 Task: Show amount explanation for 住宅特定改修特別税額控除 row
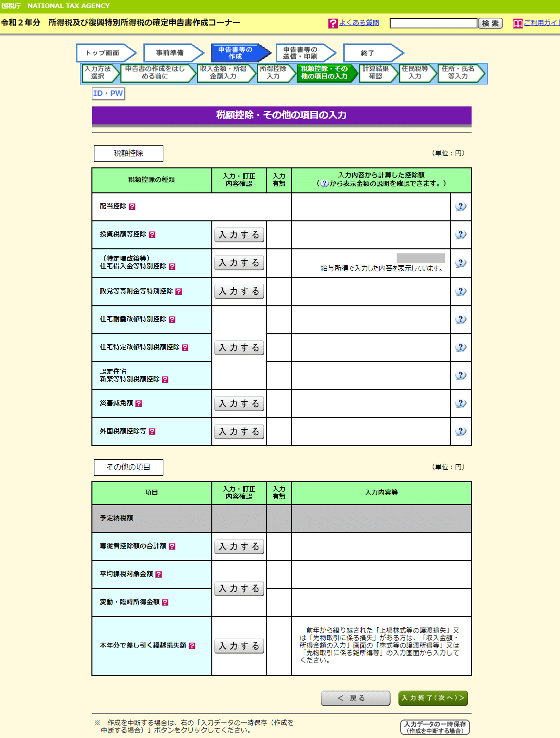click(461, 347)
